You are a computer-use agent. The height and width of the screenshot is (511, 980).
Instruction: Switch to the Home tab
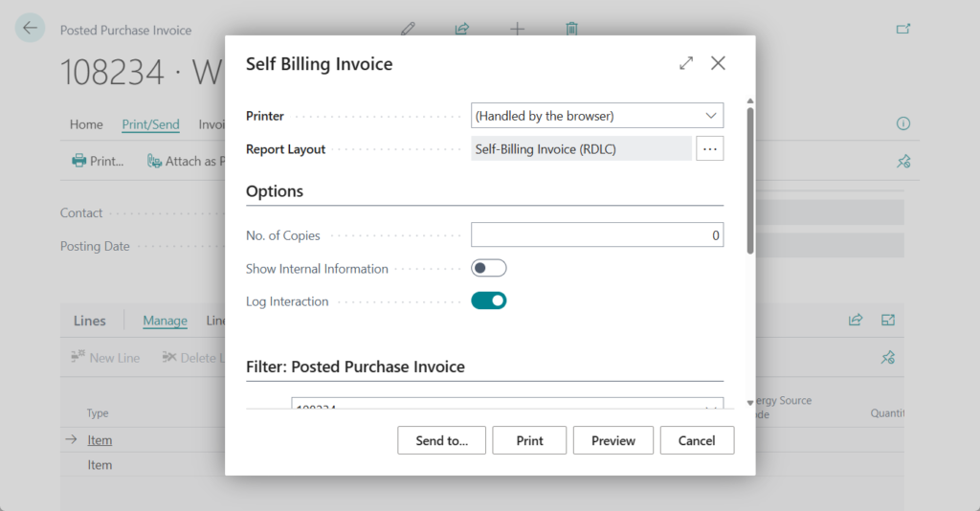coord(86,124)
